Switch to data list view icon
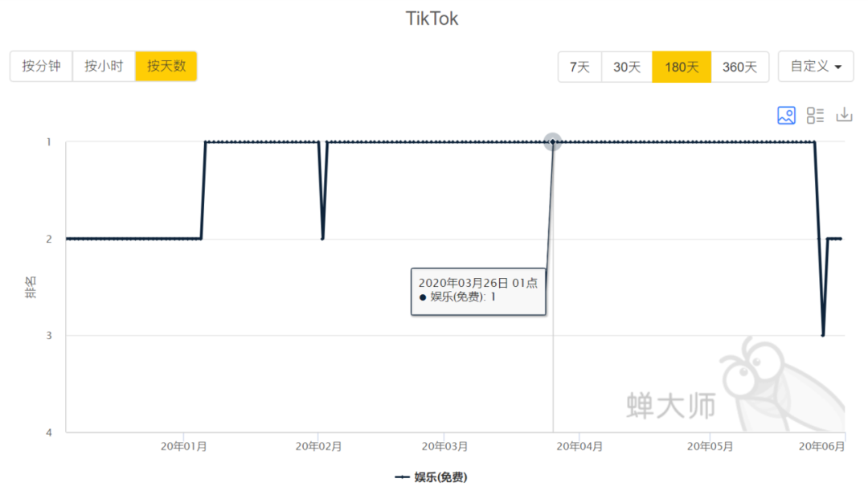868x491 pixels. click(x=815, y=115)
